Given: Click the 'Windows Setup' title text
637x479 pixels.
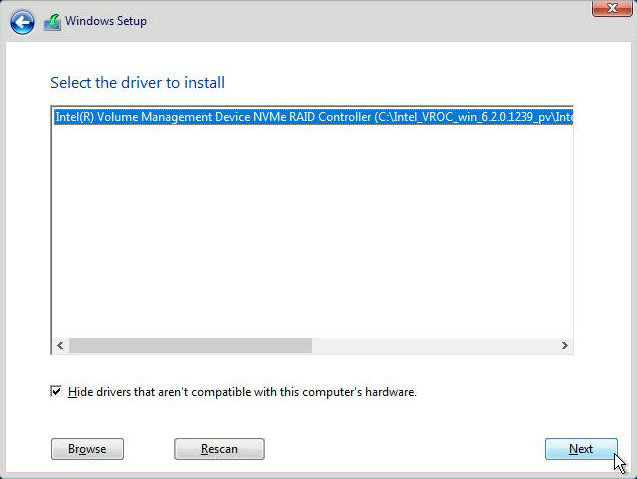Looking at the screenshot, I should tap(106, 21).
